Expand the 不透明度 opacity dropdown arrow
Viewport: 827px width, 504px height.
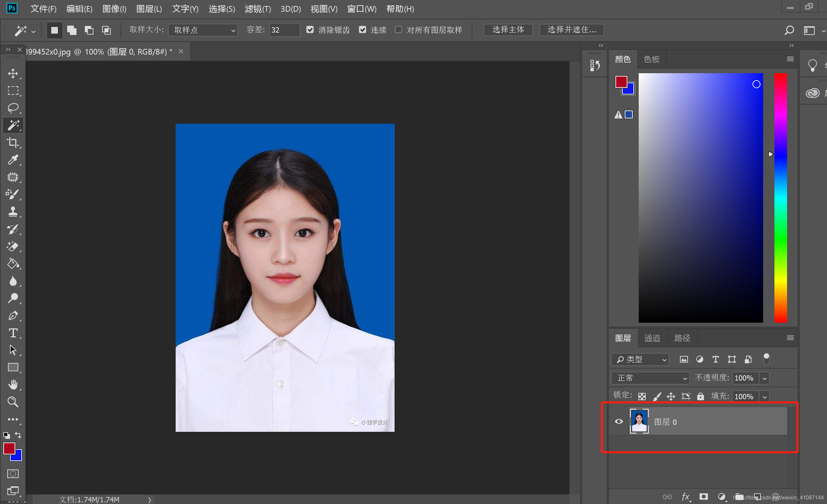click(x=764, y=379)
